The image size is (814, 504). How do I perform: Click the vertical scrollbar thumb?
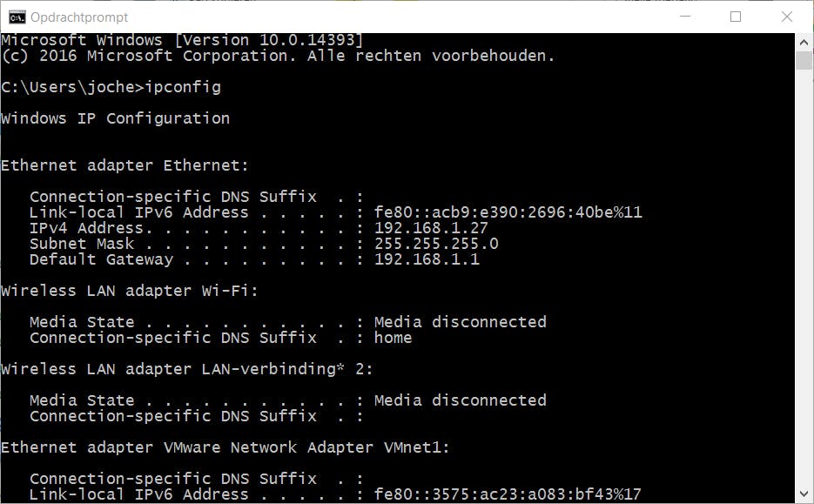[804, 59]
